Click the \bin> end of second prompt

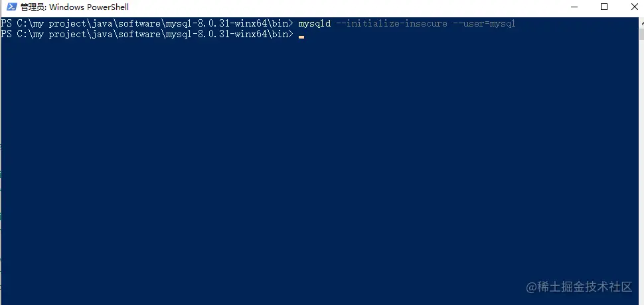pyautogui.click(x=281, y=35)
